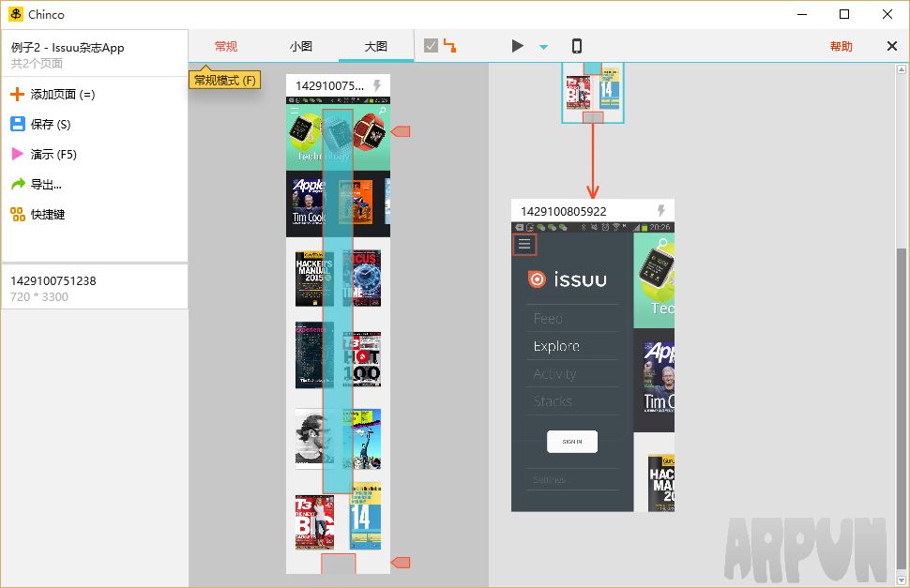The width and height of the screenshot is (910, 588).
Task: Click the green Export (导出) arrow icon
Action: 17,184
